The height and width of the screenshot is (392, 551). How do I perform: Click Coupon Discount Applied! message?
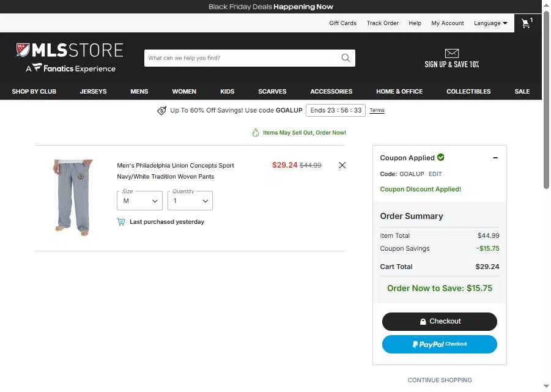[x=420, y=189]
